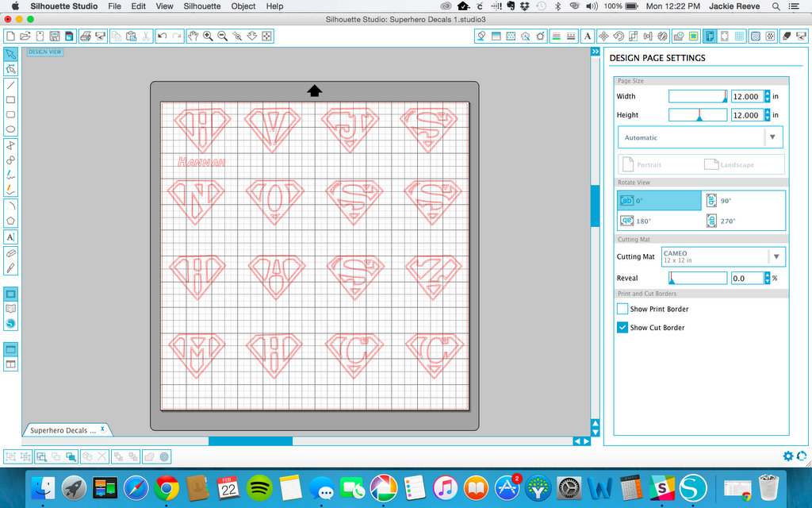812x508 pixels.
Task: Enable the Show Print Border checkbox
Action: click(622, 309)
